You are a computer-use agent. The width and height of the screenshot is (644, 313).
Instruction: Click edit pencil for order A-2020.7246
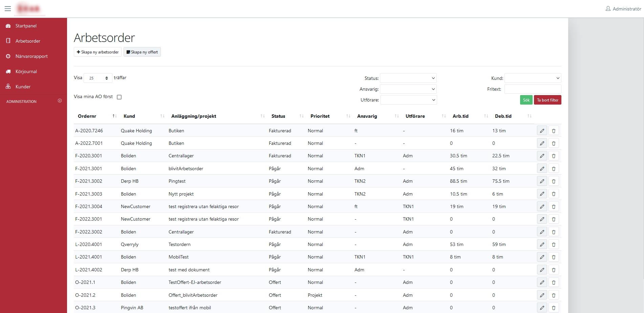(542, 131)
